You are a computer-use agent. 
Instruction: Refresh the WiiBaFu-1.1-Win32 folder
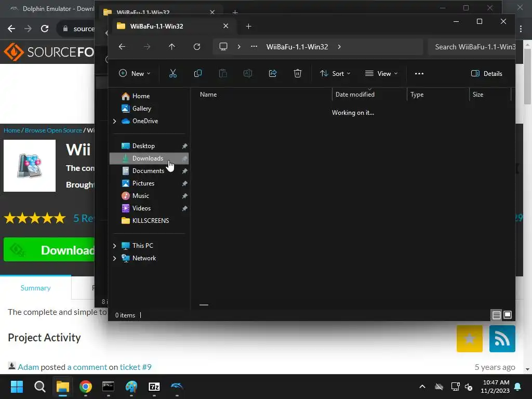pos(197,46)
